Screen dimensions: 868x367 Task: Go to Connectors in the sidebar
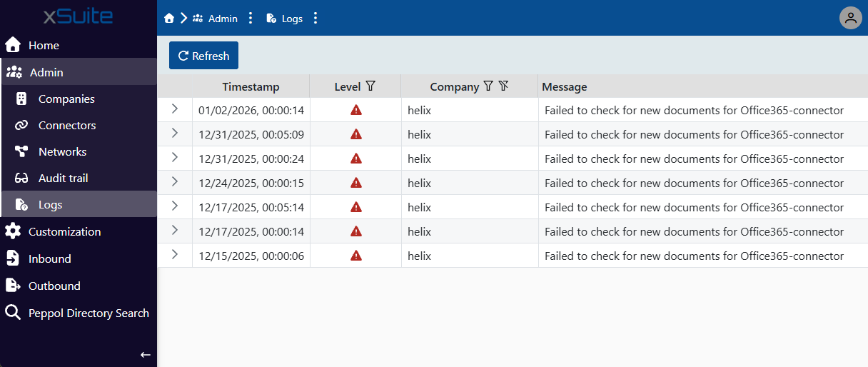[67, 126]
